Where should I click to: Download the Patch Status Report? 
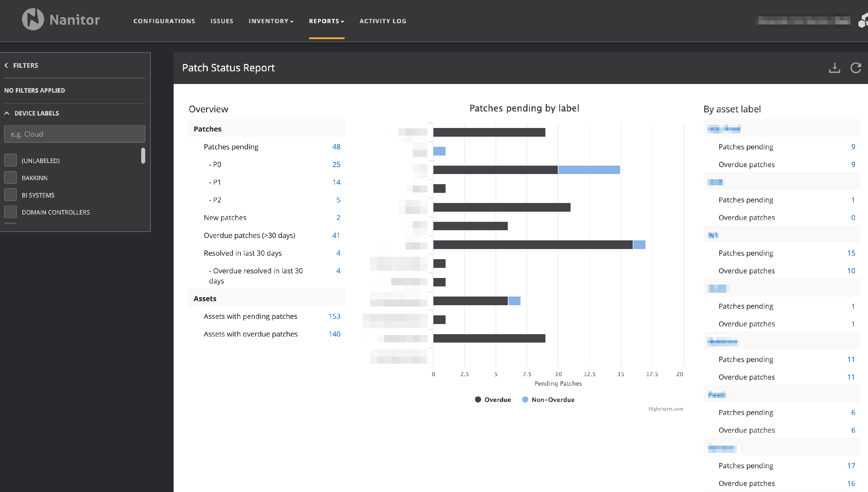[834, 68]
